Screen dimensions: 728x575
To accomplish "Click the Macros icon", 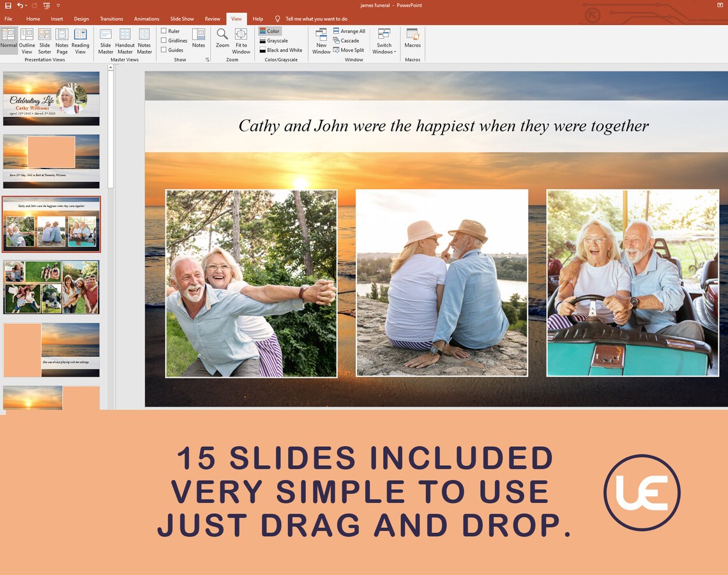I will coord(413,40).
